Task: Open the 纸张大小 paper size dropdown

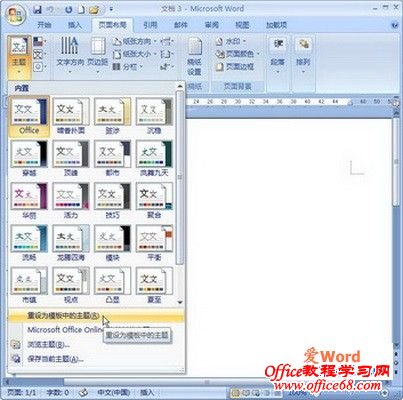Action: [134, 54]
